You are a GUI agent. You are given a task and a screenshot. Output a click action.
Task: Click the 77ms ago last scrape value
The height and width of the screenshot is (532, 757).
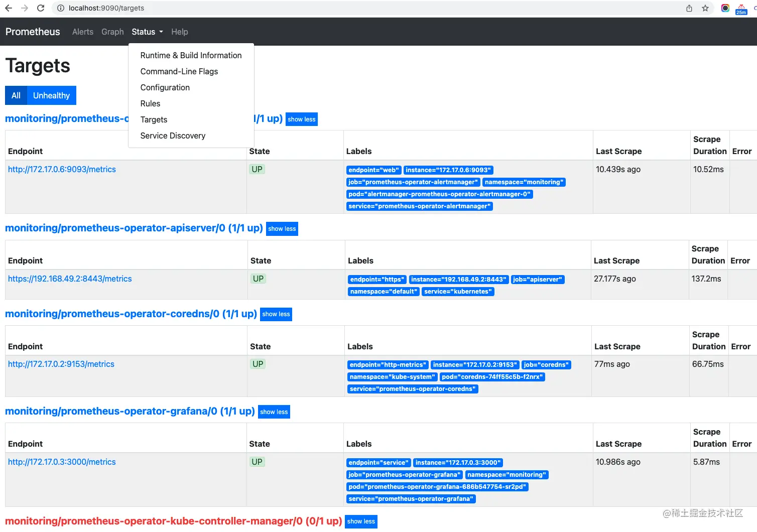point(612,364)
